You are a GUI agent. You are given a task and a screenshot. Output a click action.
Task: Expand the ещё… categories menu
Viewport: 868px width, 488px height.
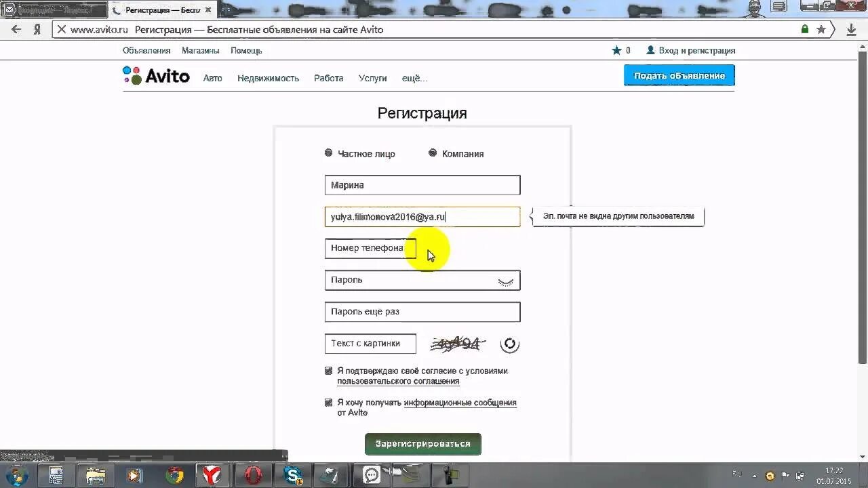414,78
